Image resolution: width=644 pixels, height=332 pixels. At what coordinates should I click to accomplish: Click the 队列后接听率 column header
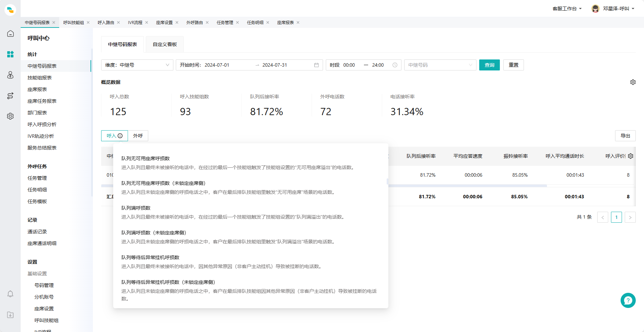click(421, 156)
